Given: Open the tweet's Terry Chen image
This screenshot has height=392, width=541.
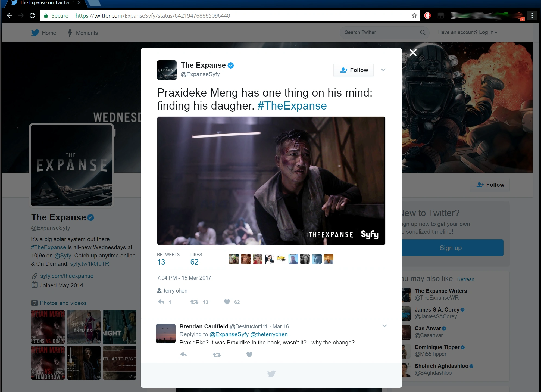Looking at the screenshot, I should tap(271, 181).
